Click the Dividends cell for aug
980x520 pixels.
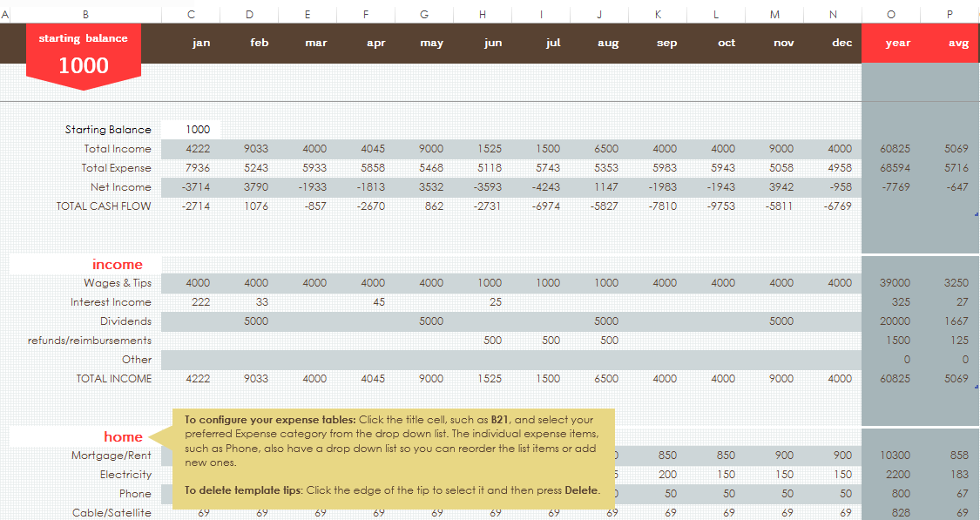coord(606,321)
